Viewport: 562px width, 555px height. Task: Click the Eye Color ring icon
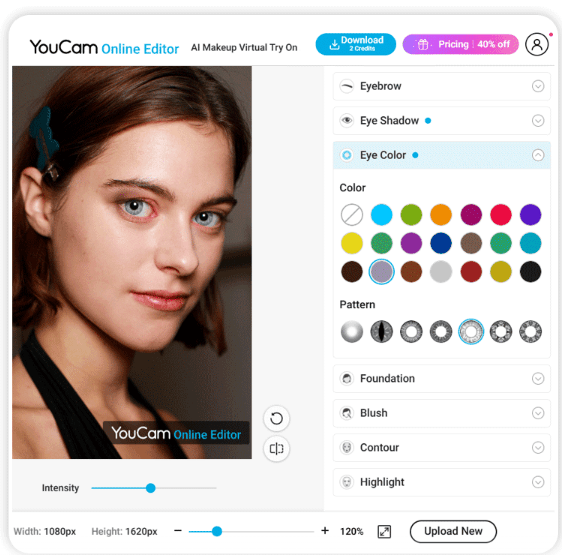click(x=347, y=155)
